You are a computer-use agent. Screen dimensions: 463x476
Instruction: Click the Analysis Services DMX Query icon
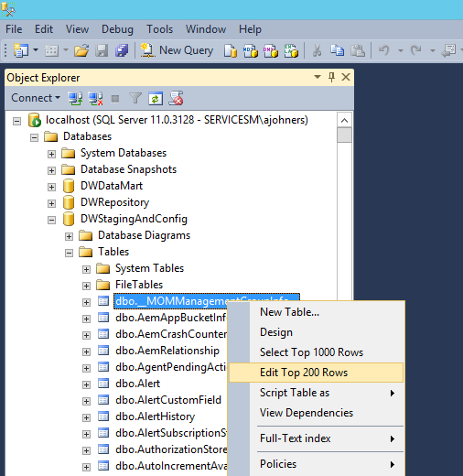point(271,50)
